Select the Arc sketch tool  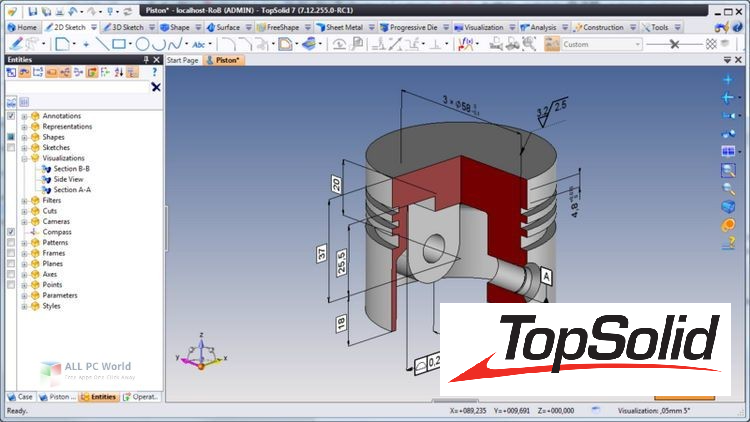coord(159,44)
